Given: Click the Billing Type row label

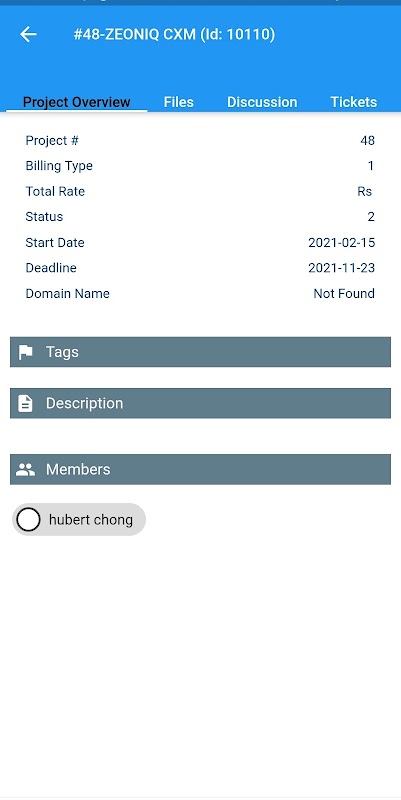Looking at the screenshot, I should click(x=59, y=166).
